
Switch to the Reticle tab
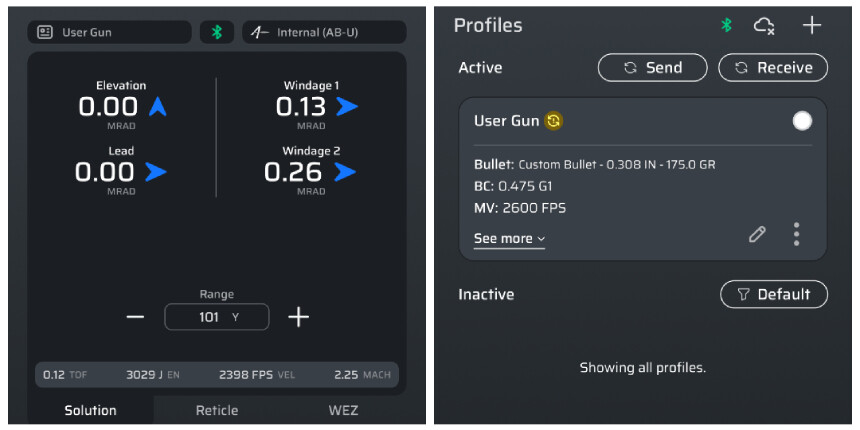217,410
